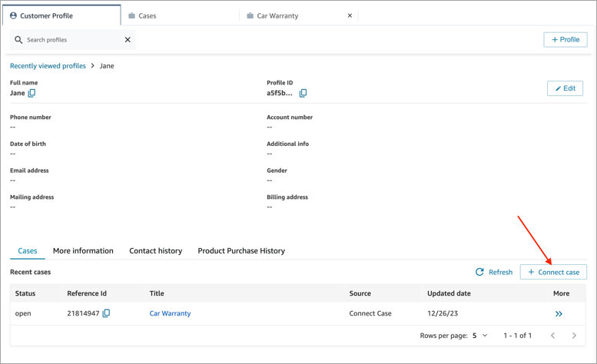597x364 pixels.
Task: Switch to Contact history tab
Action: pos(155,251)
